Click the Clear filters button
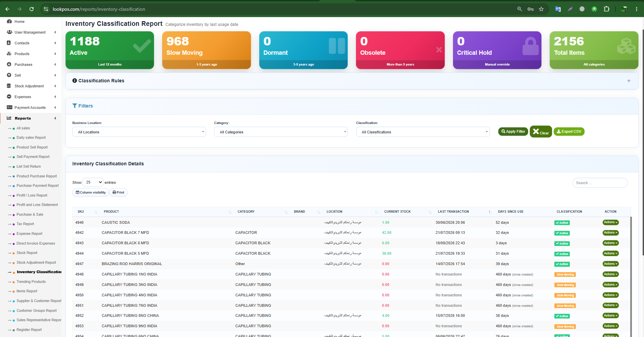 [541, 132]
